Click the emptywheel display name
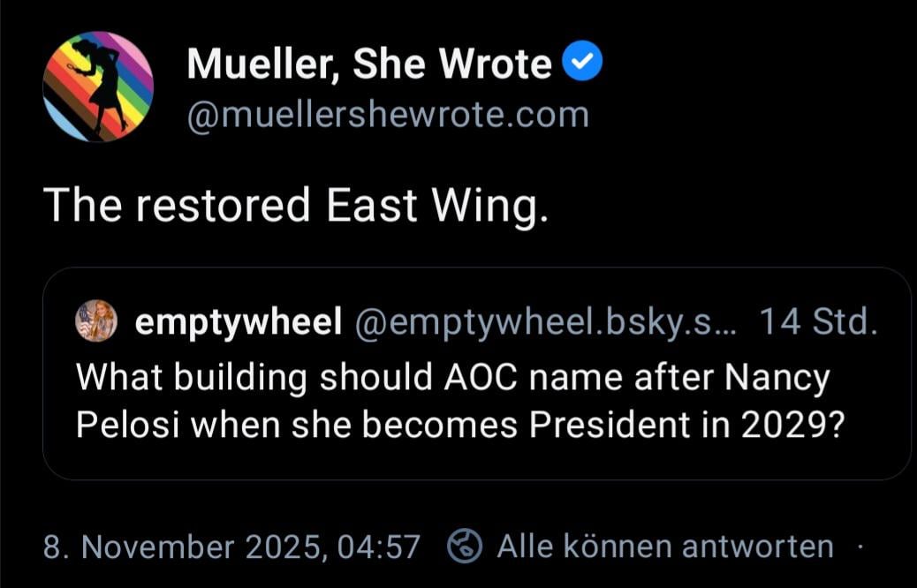The width and height of the screenshot is (917, 588). pos(238,324)
